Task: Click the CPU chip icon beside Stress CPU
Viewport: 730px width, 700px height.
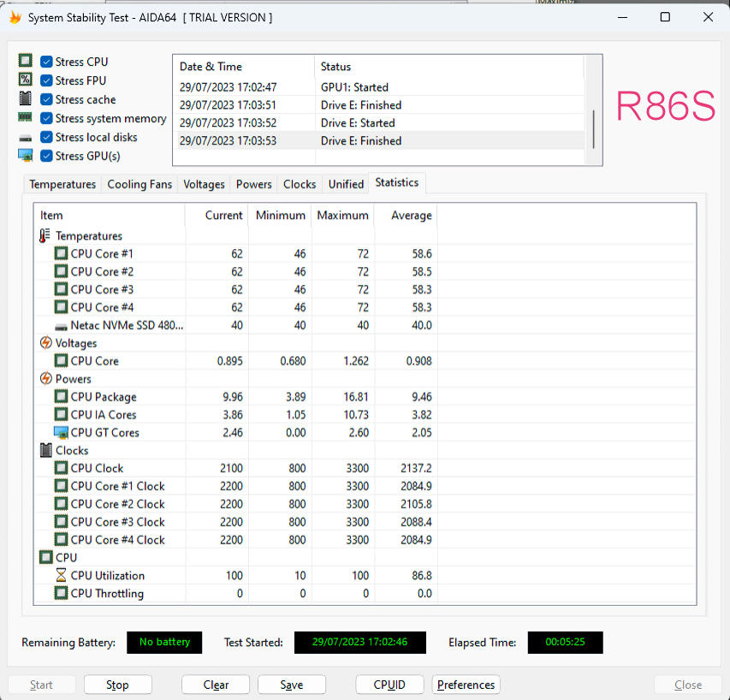Action: tap(25, 61)
